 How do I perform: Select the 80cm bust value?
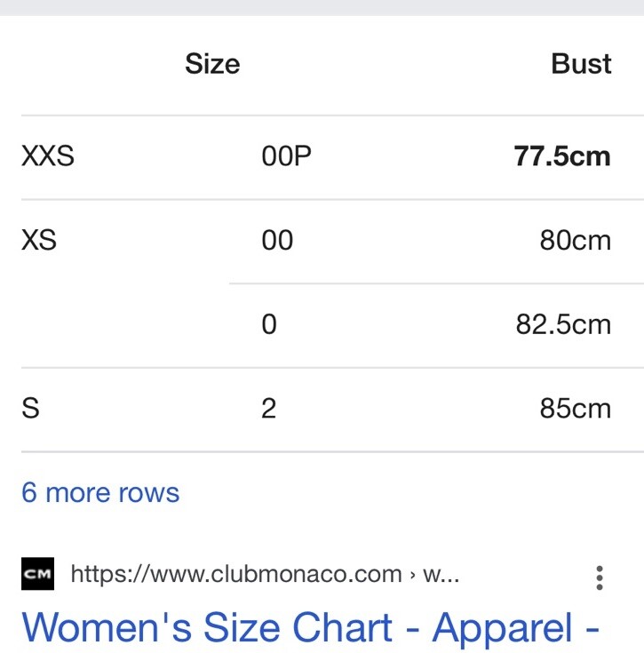coord(576,240)
